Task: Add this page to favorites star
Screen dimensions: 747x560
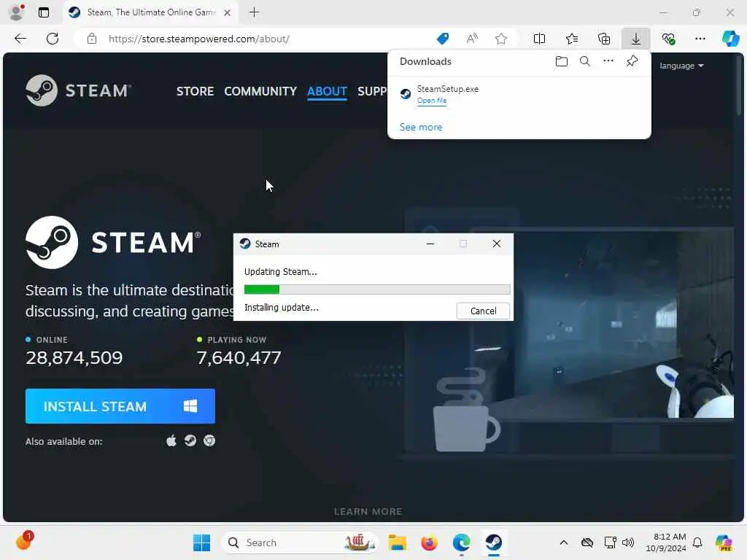Action: pos(500,39)
